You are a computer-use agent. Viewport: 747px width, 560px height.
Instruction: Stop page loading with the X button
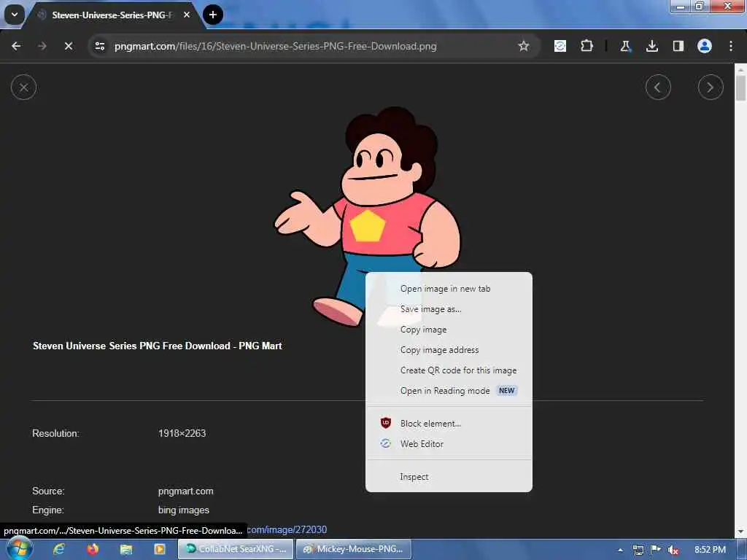pos(68,46)
